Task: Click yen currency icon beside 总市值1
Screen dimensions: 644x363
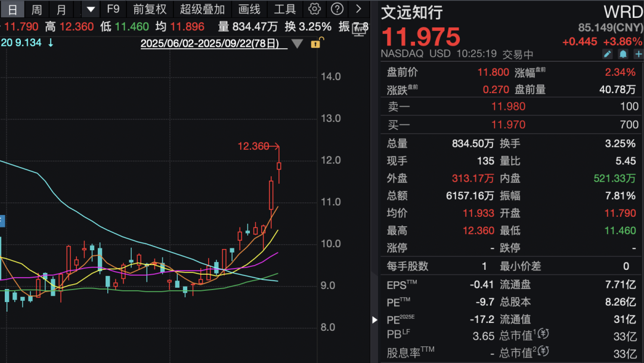Action: tap(543, 333)
